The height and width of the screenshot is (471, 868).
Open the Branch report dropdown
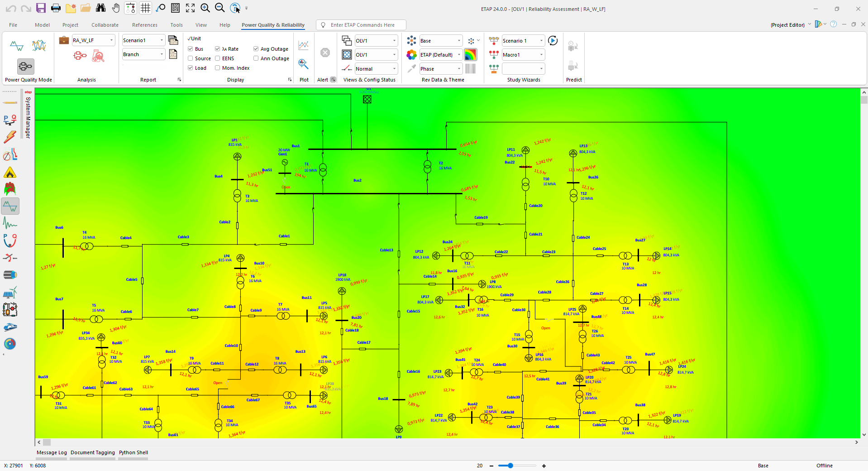tap(162, 54)
